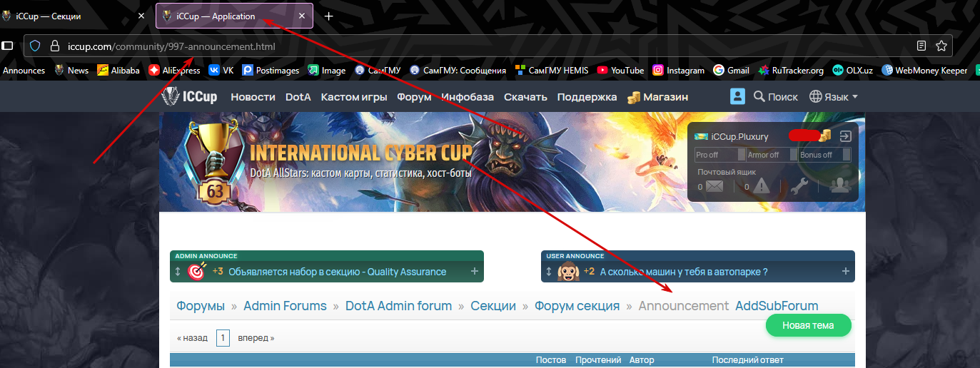Open the Image bookmark
Image resolution: width=980 pixels, height=368 pixels.
327,71
